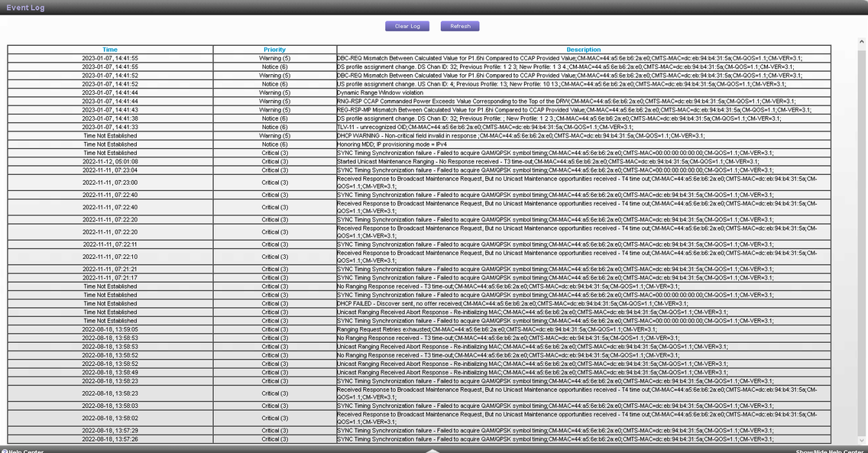The width and height of the screenshot is (868, 453).
Task: Select timestamp 2022-08-18, 13:57:26
Action: (109, 439)
